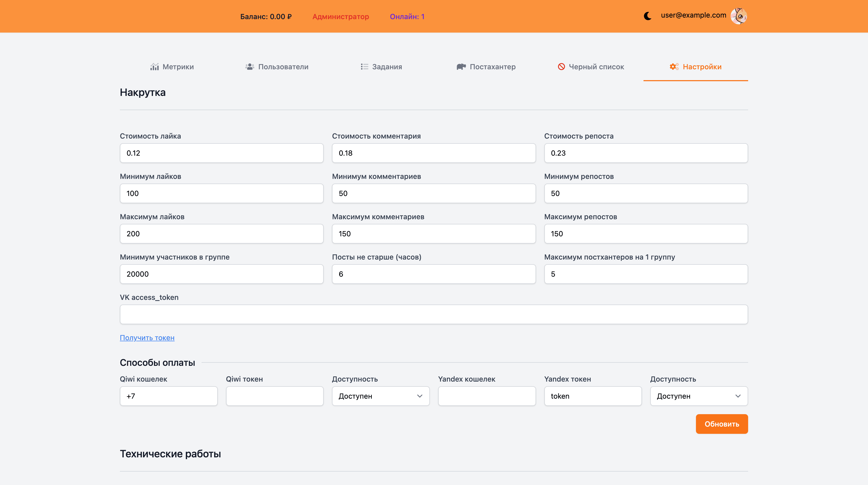868x485 pixels.
Task: Click the Пользователи people icon
Action: (x=249, y=67)
